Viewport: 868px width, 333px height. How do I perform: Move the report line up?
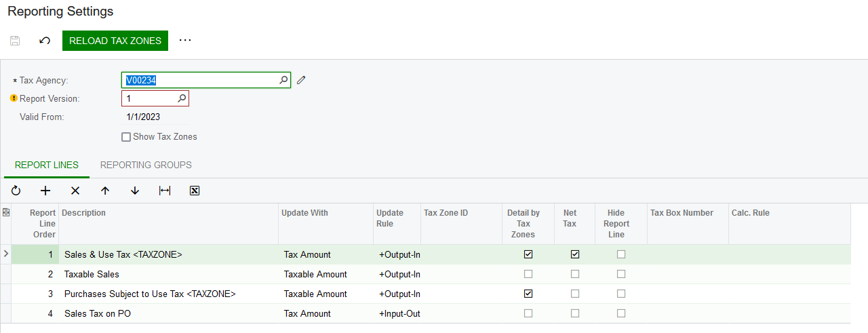pyautogui.click(x=104, y=191)
